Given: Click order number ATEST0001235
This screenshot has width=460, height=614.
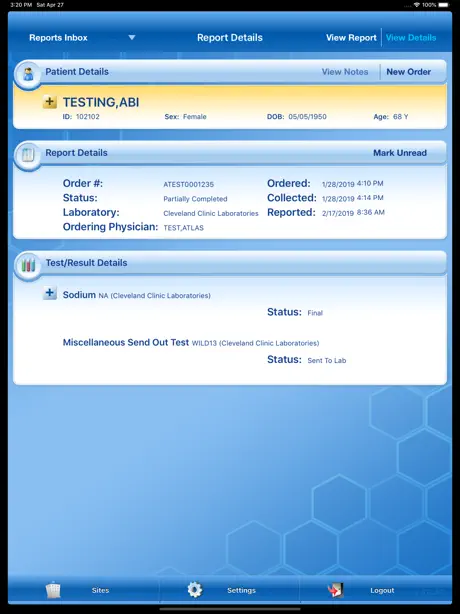Looking at the screenshot, I should pyautogui.click(x=188, y=184).
